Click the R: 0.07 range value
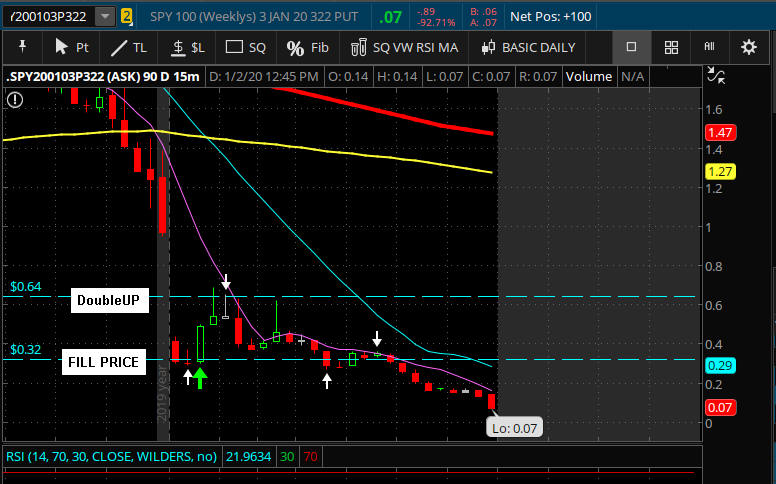The height and width of the screenshot is (484, 776). point(538,77)
